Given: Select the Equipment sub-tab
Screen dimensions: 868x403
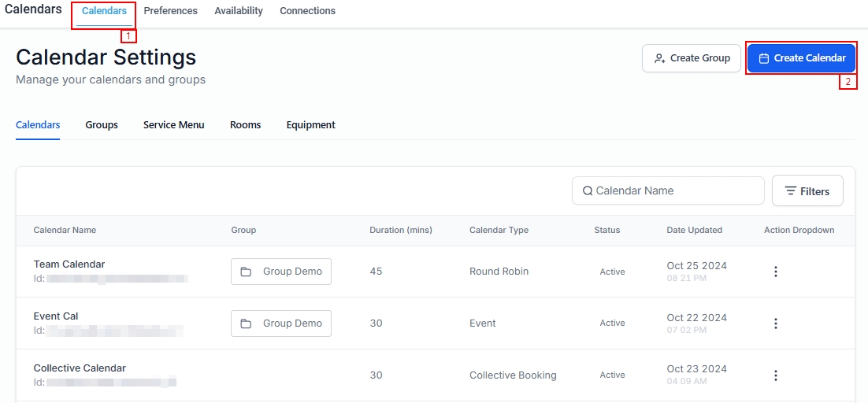Looking at the screenshot, I should click(310, 125).
